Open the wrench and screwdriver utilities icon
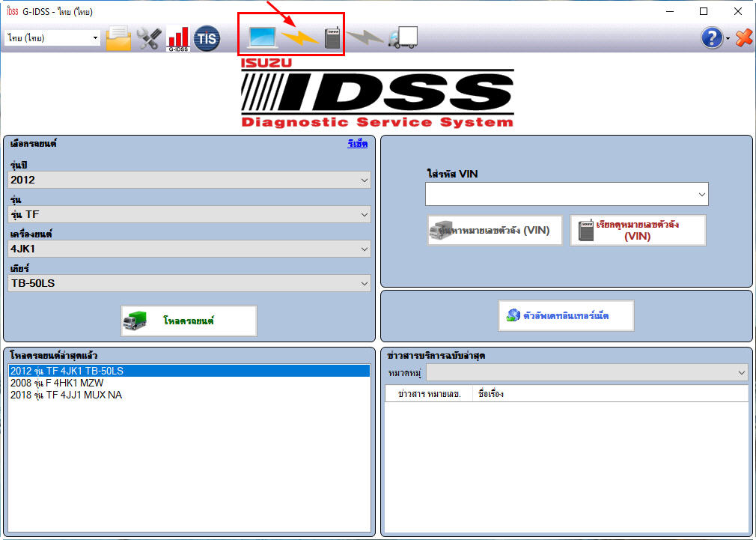Image resolution: width=756 pixels, height=540 pixels. click(x=148, y=38)
